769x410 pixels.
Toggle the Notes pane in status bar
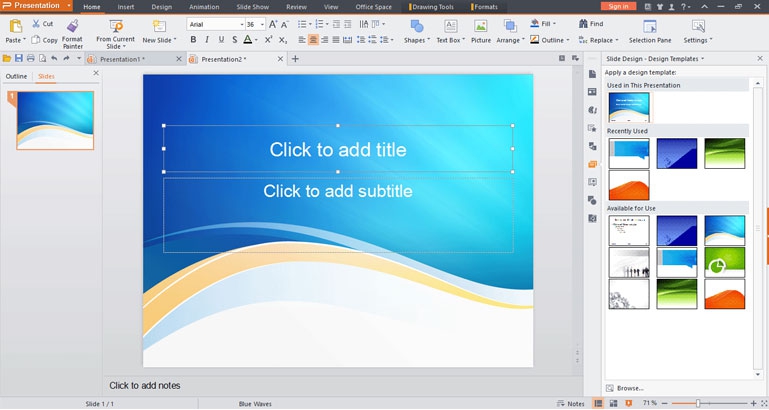point(571,404)
